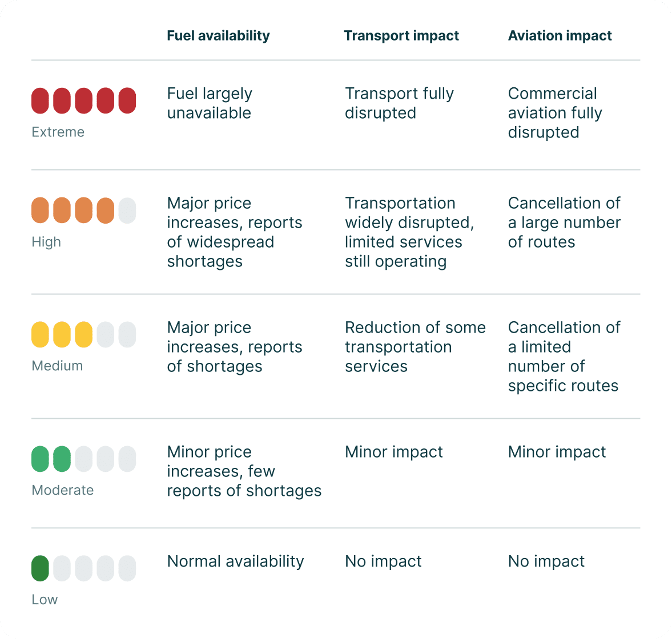672x639 pixels.
Task: Click the single dark green Low pill
Action: pos(40,568)
